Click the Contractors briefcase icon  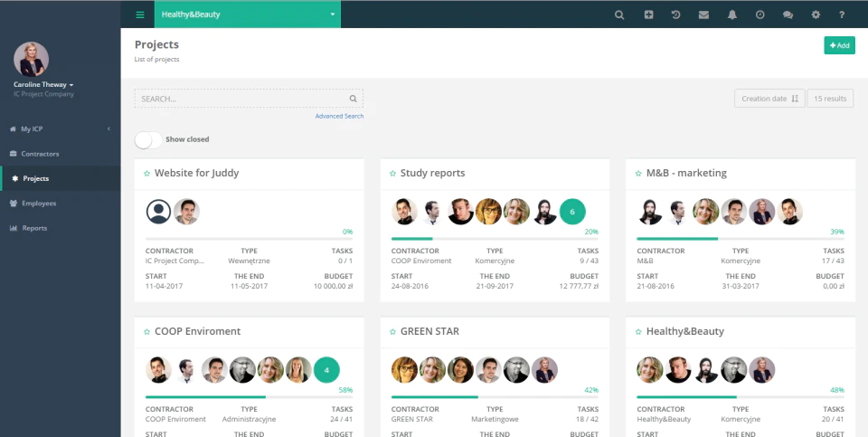click(14, 154)
